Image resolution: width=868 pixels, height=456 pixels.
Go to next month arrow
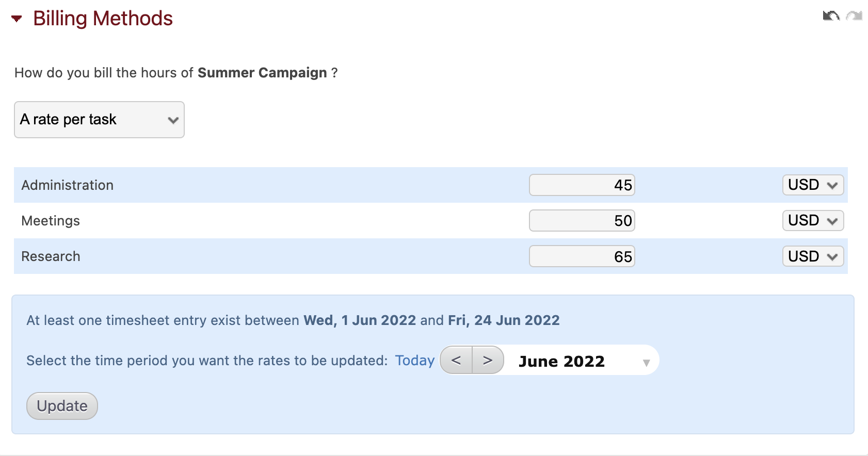[x=488, y=360]
